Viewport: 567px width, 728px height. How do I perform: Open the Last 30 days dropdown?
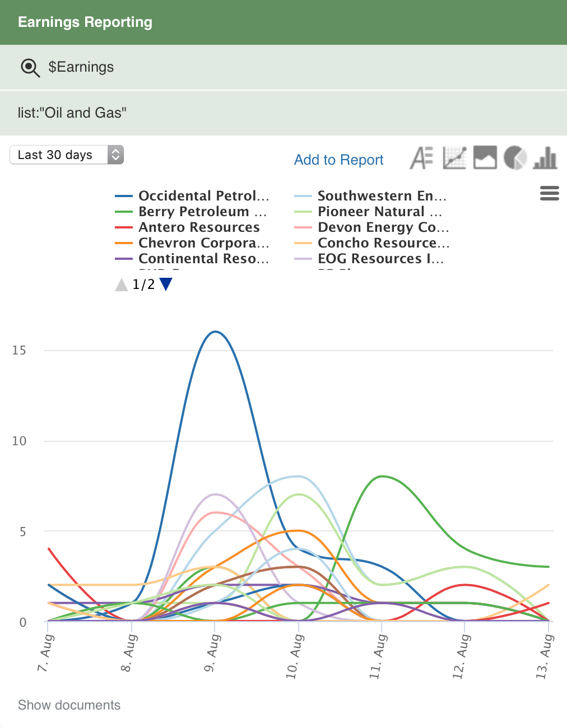point(67,155)
